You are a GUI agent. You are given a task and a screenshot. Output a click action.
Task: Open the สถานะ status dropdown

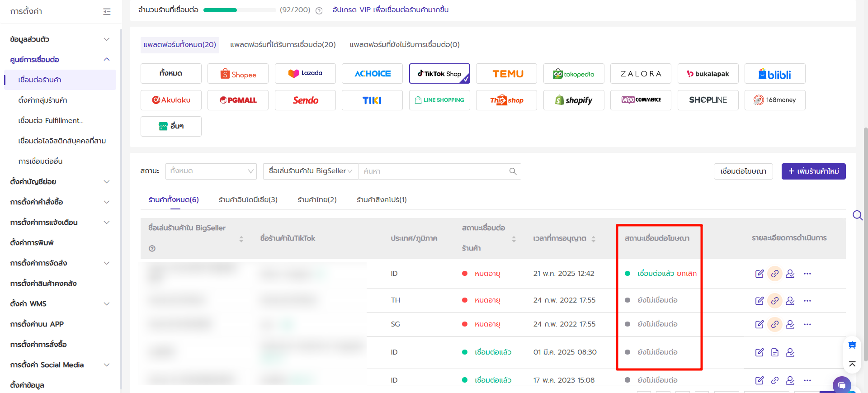[x=211, y=171]
